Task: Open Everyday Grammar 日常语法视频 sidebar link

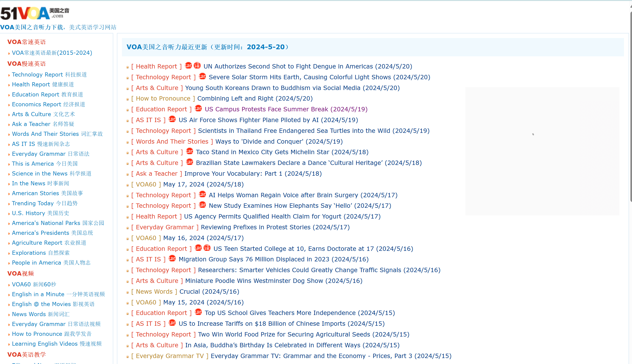Action: coord(56,324)
